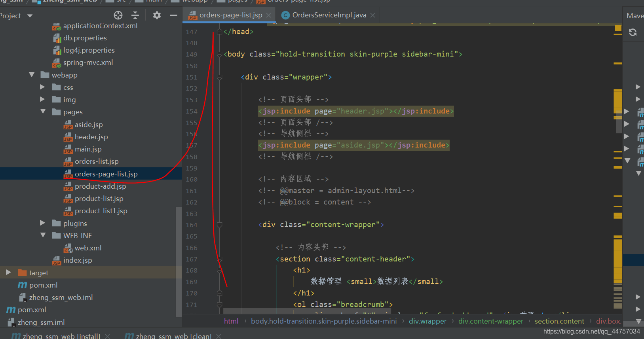The width and height of the screenshot is (644, 339).
Task: Click the JSP icon beside aside.jsp
Action: point(68,125)
